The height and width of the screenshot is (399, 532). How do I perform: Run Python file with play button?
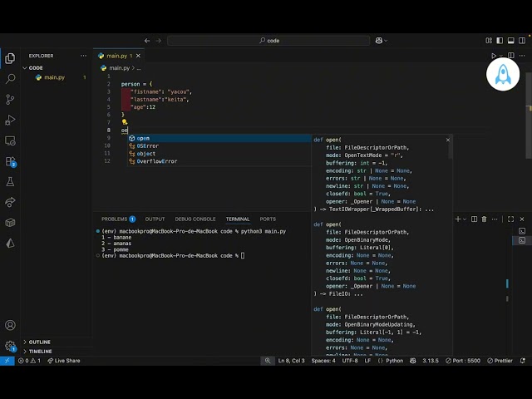[x=494, y=56]
